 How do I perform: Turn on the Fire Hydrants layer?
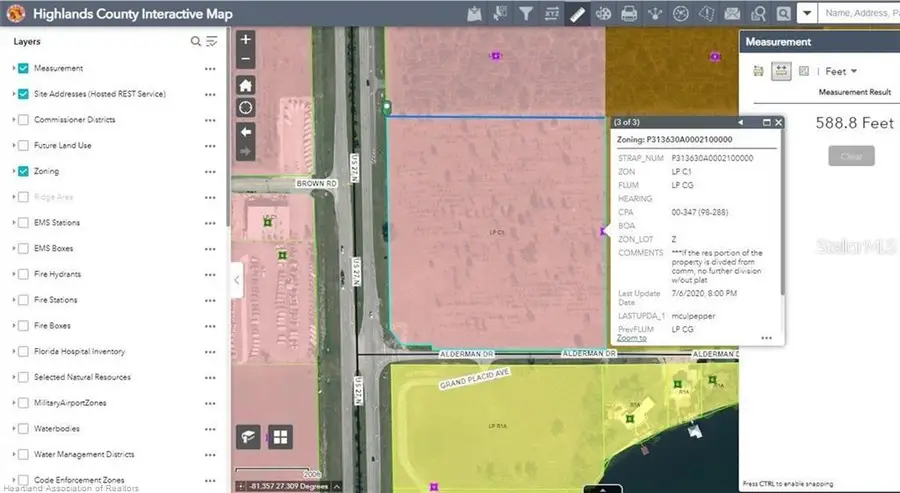(23, 274)
